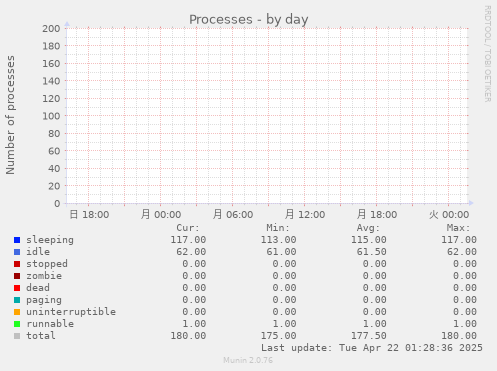Click the 'dead' legend label
The height and width of the screenshot is (371, 497).
38,288
